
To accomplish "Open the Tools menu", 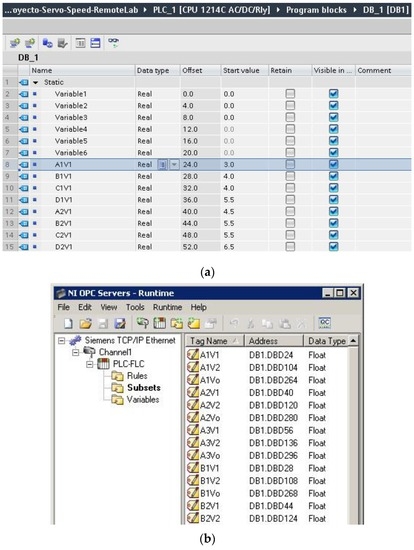I will (135, 307).
